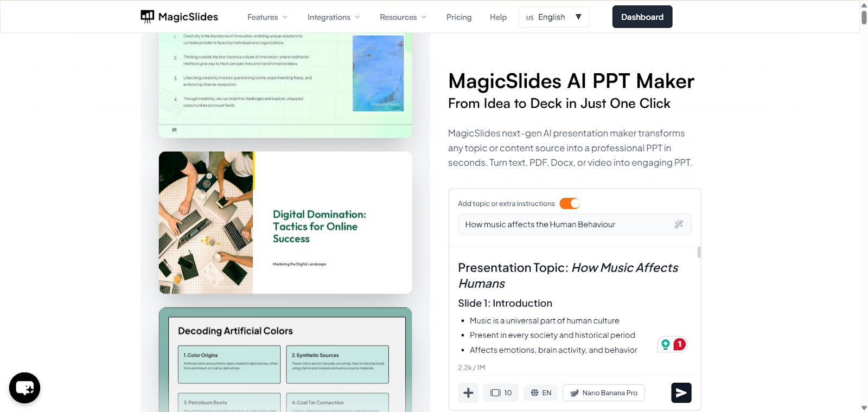
Task: Open the English language selector
Action: click(554, 17)
